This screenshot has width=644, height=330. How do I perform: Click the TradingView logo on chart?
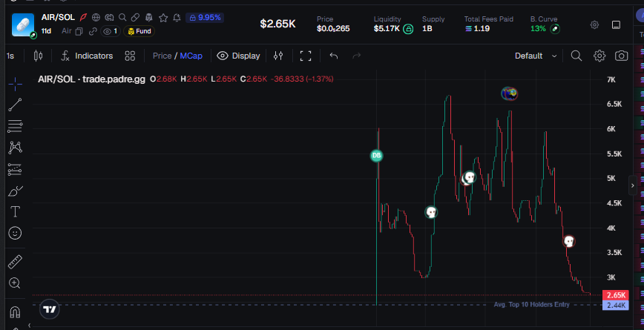click(50, 309)
